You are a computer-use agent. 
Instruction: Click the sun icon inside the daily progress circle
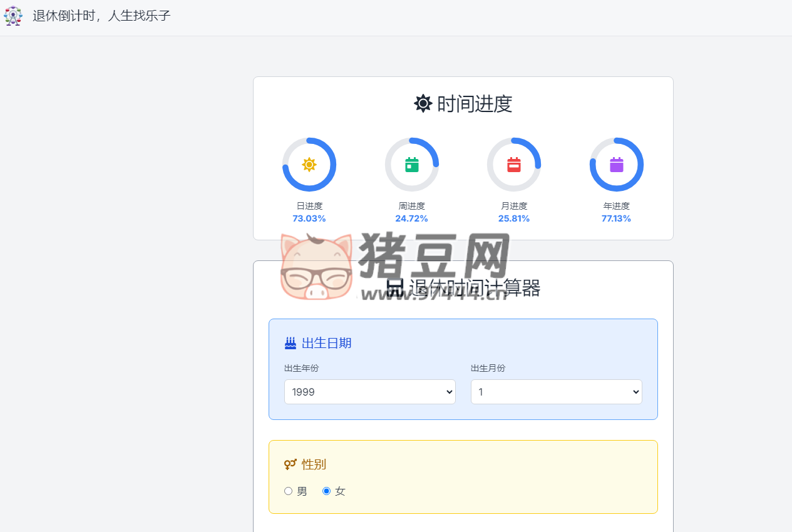(309, 164)
